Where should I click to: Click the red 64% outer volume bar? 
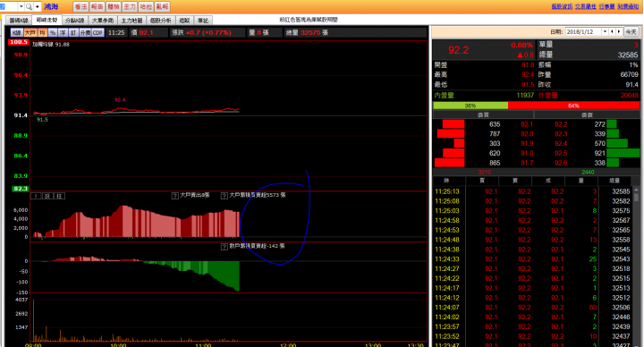573,106
